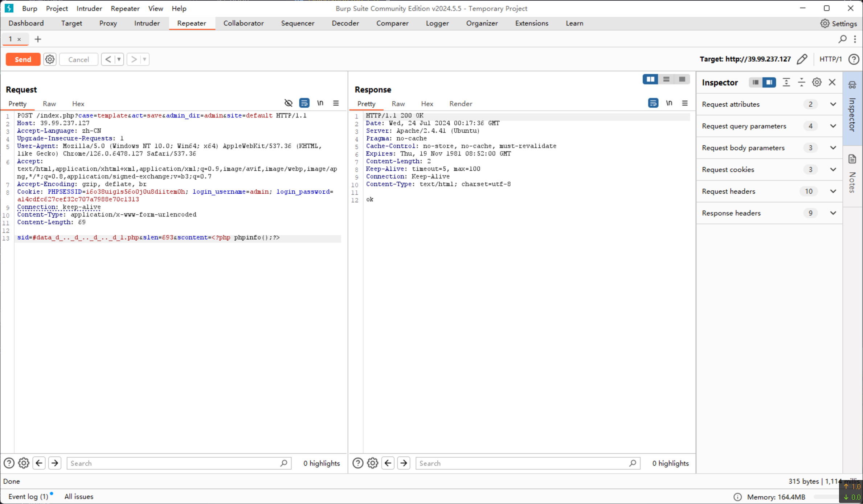Image resolution: width=863 pixels, height=504 pixels.
Task: Open the forward history dropdown arrow
Action: coord(144,59)
